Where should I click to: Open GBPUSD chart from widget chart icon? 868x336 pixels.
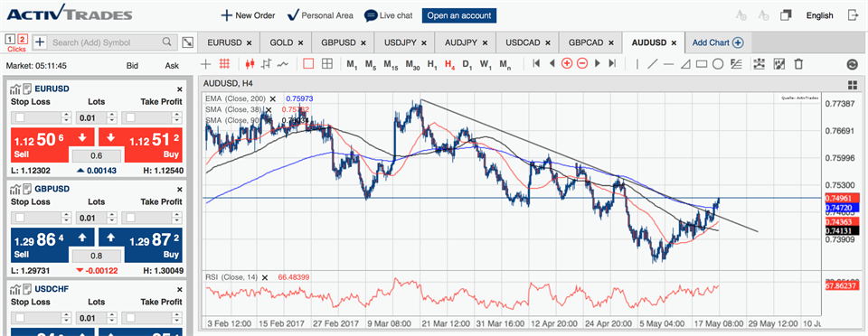point(15,189)
